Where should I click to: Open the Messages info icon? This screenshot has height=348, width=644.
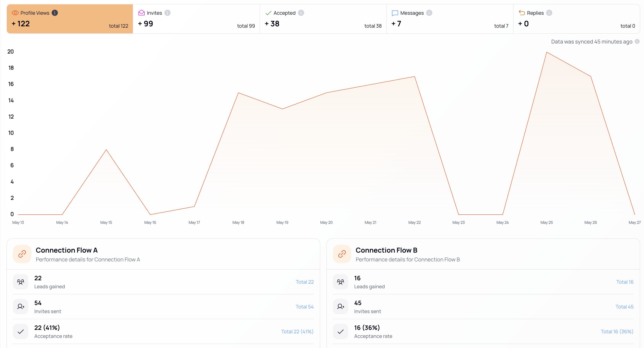pyautogui.click(x=429, y=13)
